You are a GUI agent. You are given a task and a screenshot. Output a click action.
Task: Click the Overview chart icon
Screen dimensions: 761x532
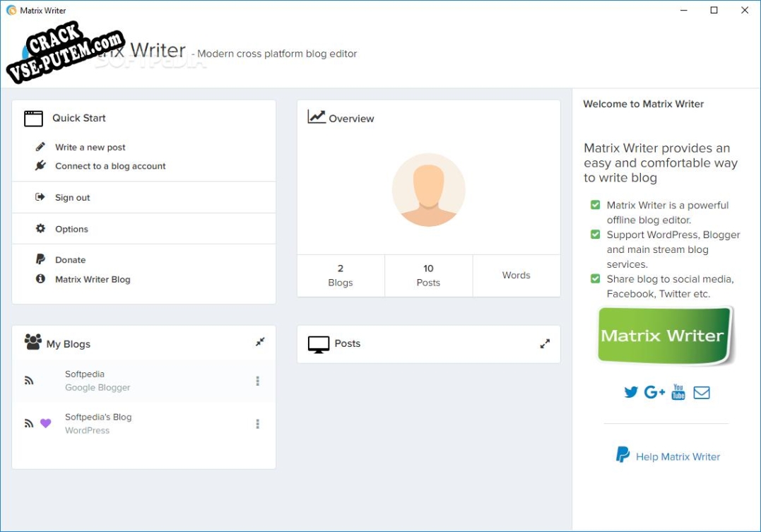[x=317, y=117]
